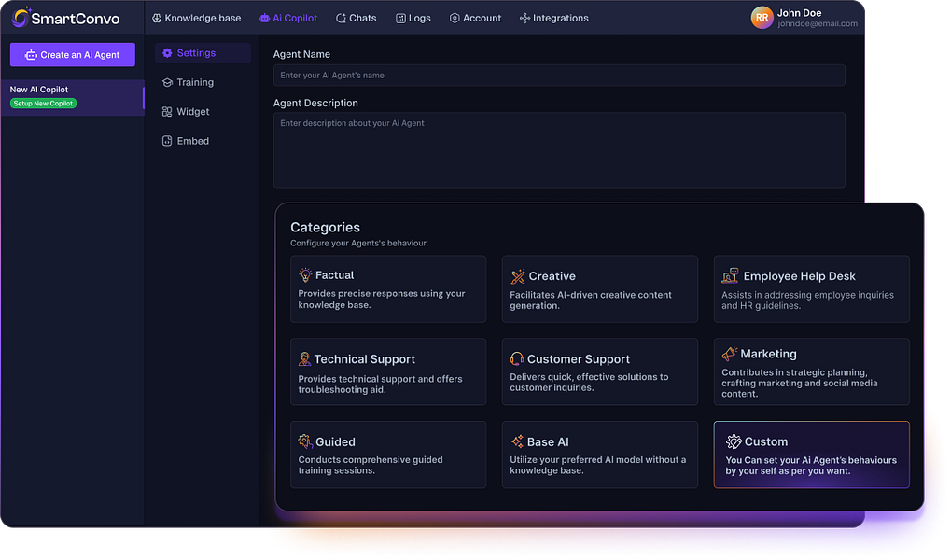Choose the Base AI category card

click(x=600, y=455)
